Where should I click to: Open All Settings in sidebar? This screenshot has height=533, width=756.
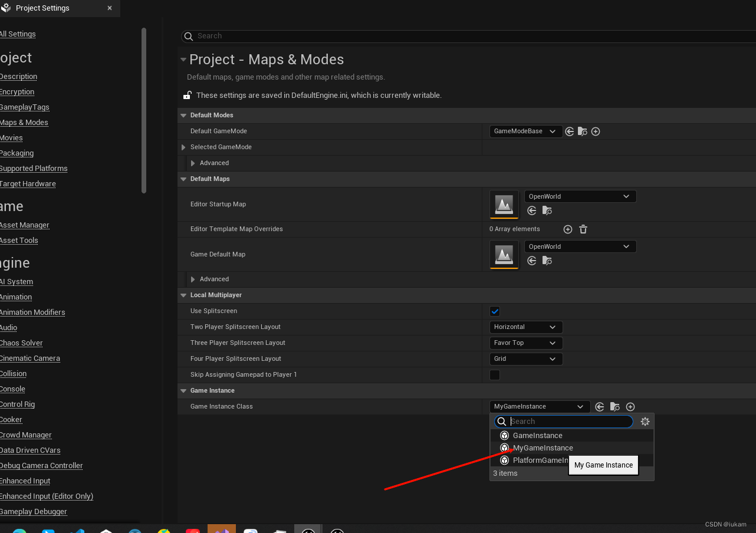tap(18, 34)
